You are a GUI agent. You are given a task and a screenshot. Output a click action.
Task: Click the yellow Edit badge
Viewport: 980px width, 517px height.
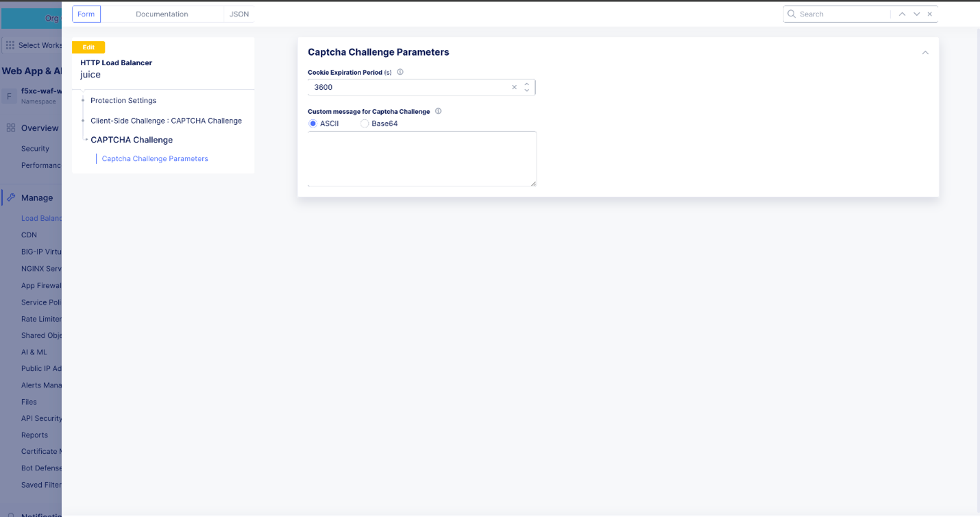88,47
